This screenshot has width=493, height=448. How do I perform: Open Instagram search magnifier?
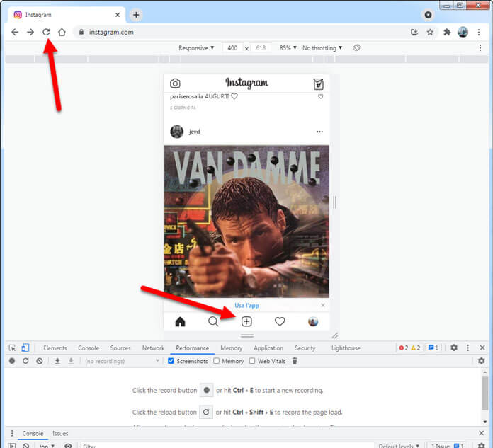pyautogui.click(x=213, y=321)
